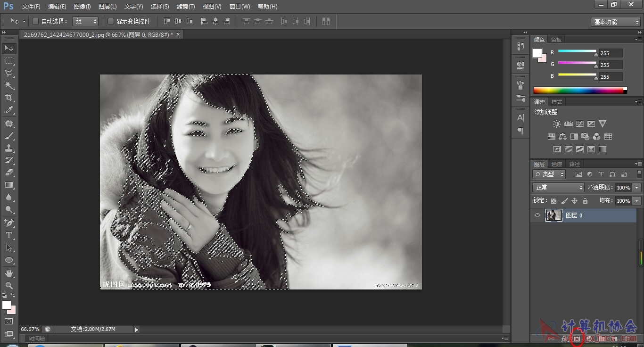Image resolution: width=644 pixels, height=347 pixels.
Task: Select the Eraser tool
Action: point(9,173)
